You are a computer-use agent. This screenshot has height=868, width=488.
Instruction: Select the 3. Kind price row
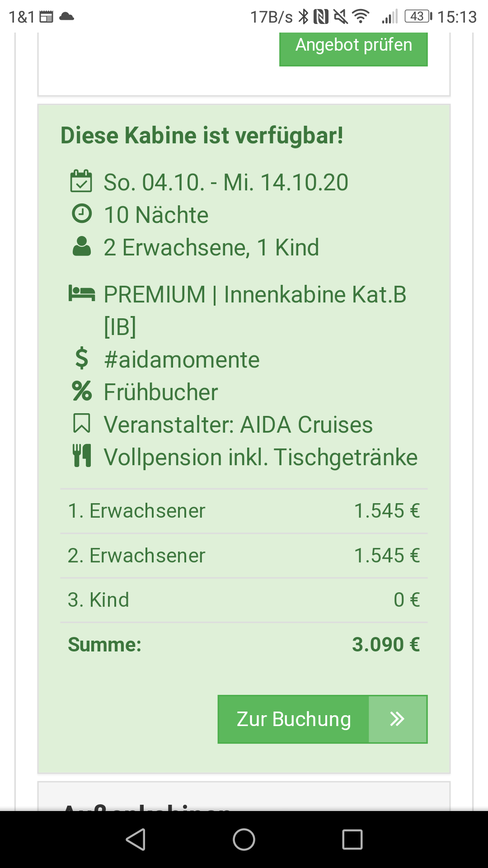click(x=244, y=600)
